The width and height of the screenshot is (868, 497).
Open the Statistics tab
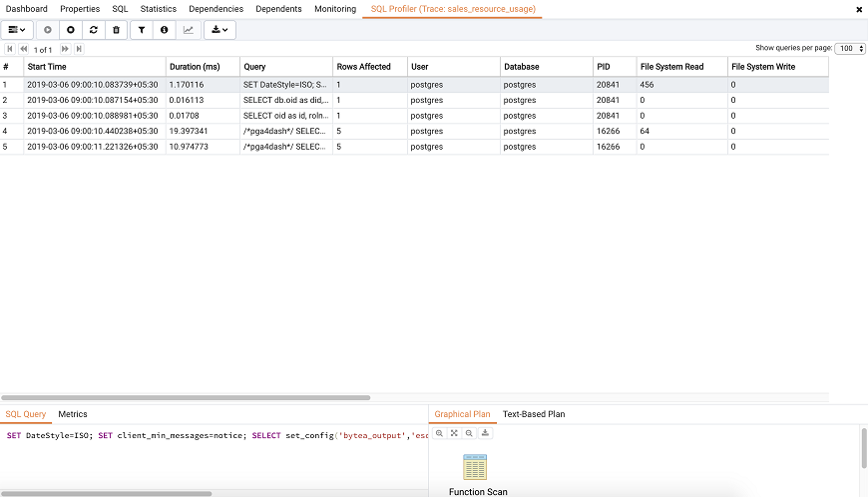159,9
